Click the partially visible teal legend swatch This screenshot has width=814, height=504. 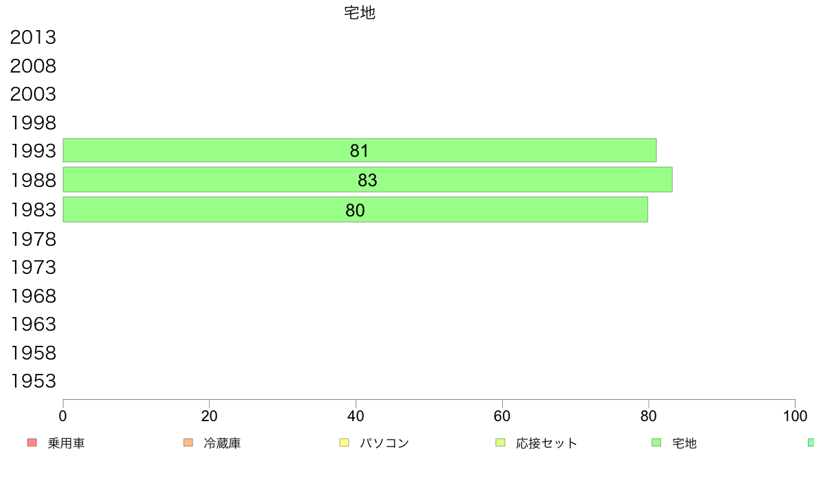point(811,442)
